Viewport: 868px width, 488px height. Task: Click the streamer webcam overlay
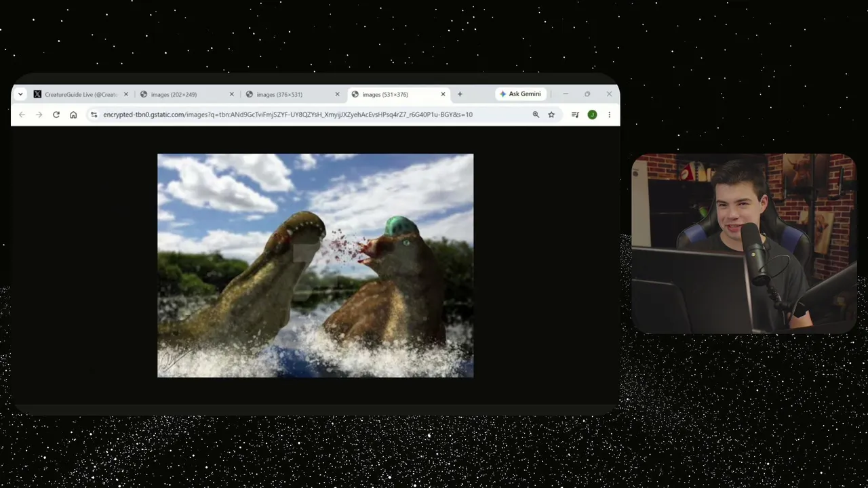(x=744, y=244)
